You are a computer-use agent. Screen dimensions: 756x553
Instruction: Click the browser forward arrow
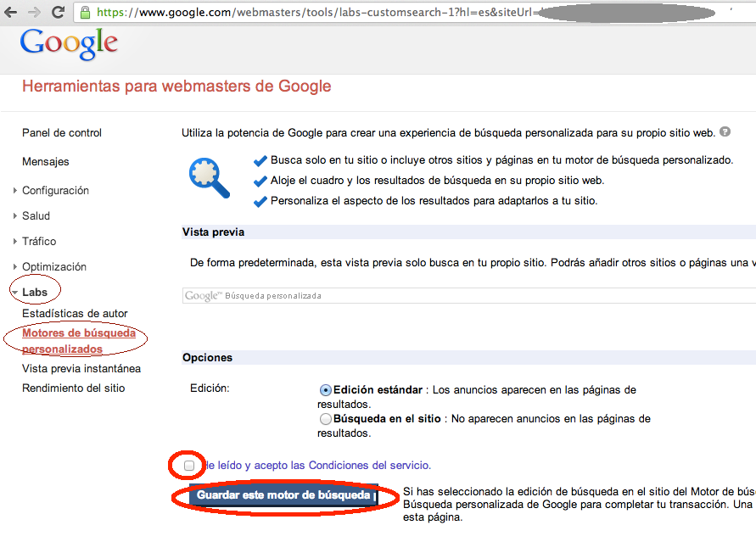pos(34,12)
